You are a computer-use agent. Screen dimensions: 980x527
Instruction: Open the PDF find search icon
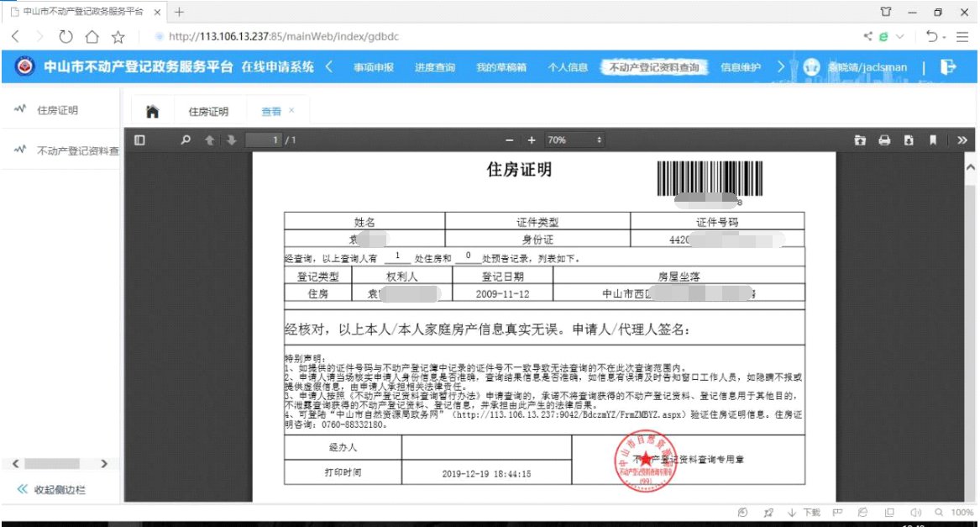click(186, 140)
